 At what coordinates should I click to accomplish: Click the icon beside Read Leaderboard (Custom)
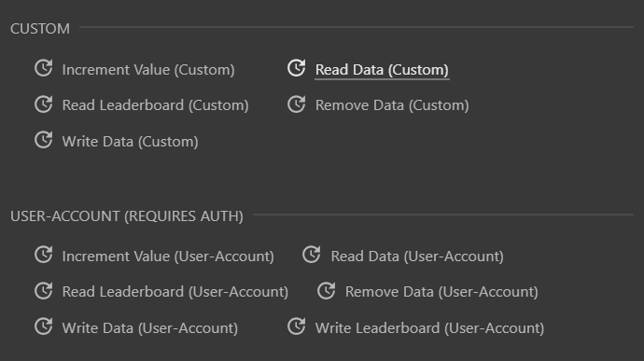(x=44, y=104)
